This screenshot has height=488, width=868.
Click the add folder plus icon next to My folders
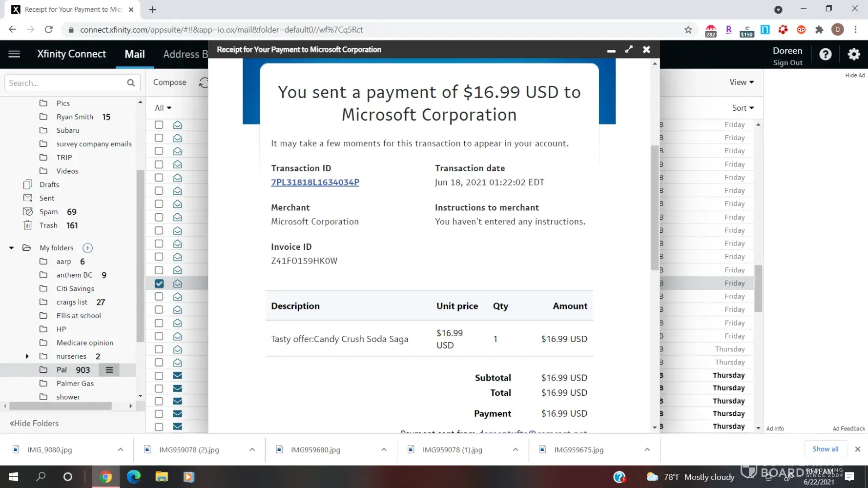(88, 248)
